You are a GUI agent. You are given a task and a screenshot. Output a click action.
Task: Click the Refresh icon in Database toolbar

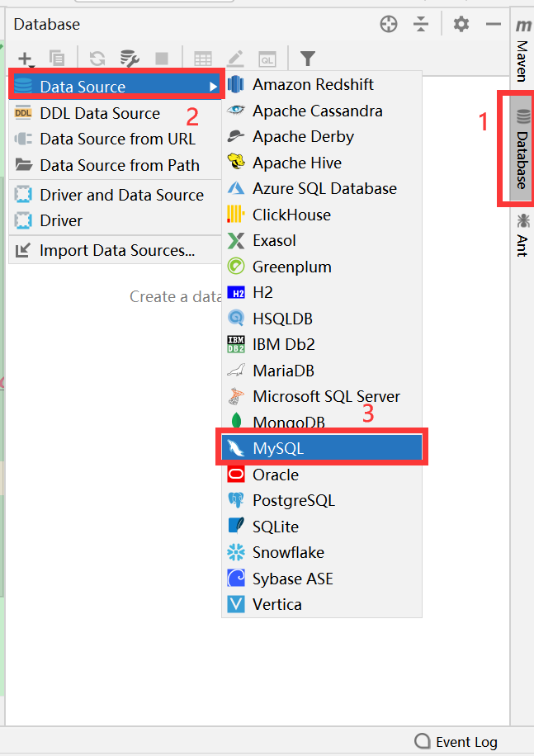(x=97, y=59)
